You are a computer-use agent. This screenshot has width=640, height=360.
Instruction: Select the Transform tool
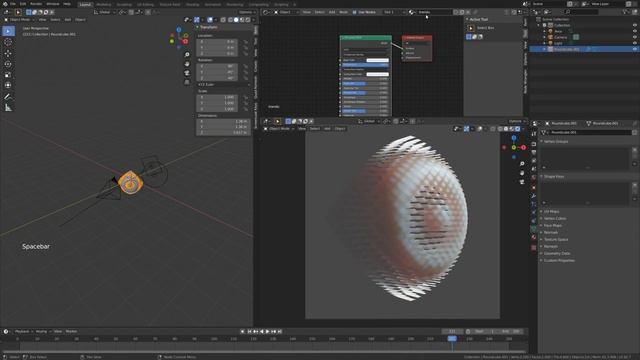[x=8, y=85]
